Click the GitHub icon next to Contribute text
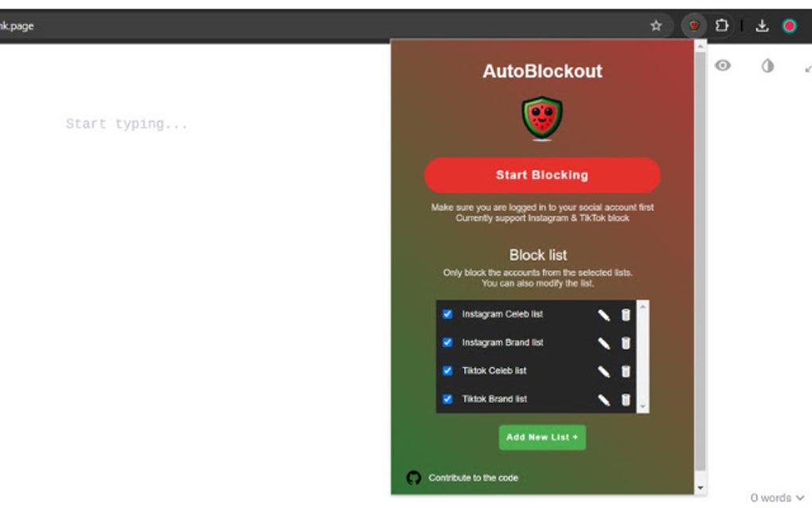This screenshot has height=508, width=812. (412, 478)
